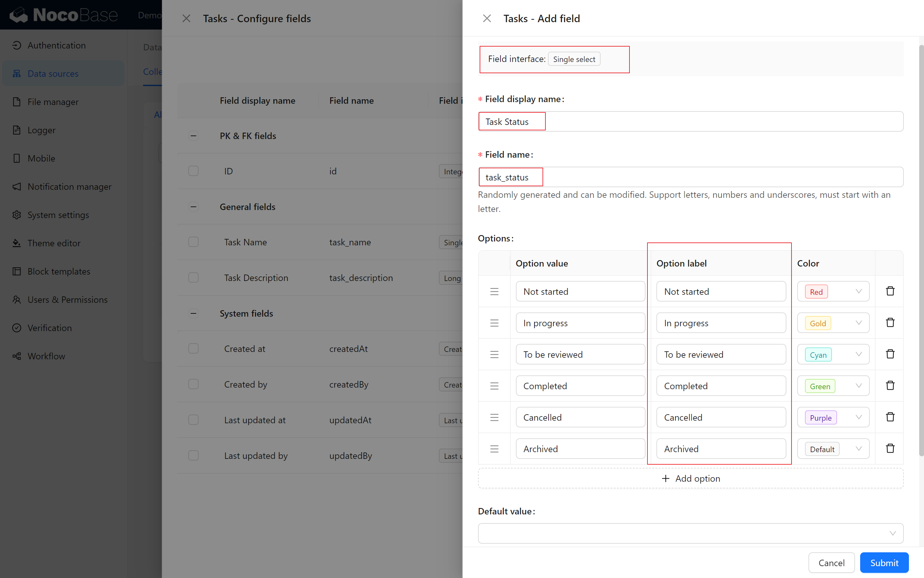
Task: Submit the new field
Action: tap(884, 563)
